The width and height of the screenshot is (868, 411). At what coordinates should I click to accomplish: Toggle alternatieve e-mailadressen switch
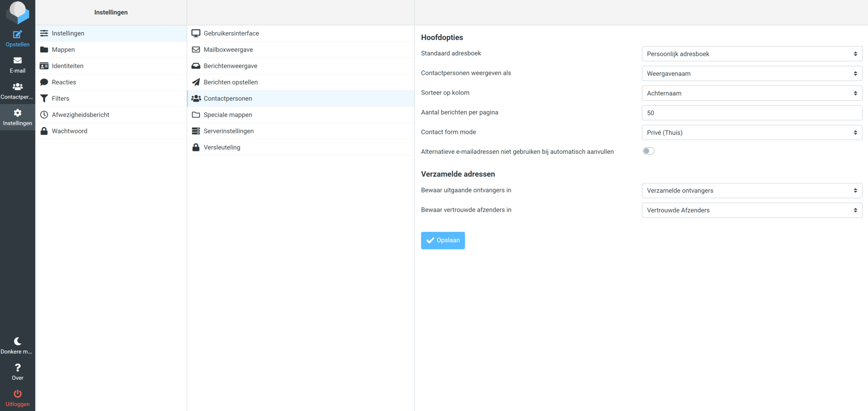tap(648, 151)
